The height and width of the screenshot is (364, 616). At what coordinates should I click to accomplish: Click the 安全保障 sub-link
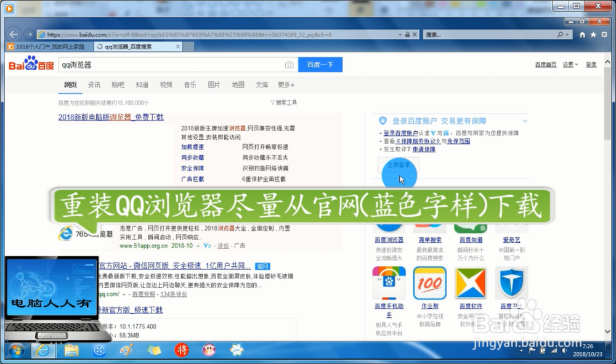pyautogui.click(x=192, y=168)
